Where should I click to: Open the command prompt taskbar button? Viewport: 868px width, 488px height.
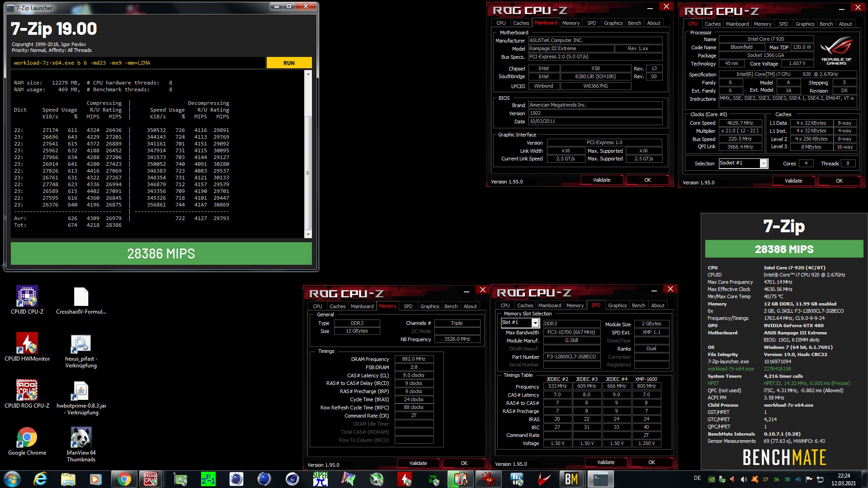pos(600,479)
